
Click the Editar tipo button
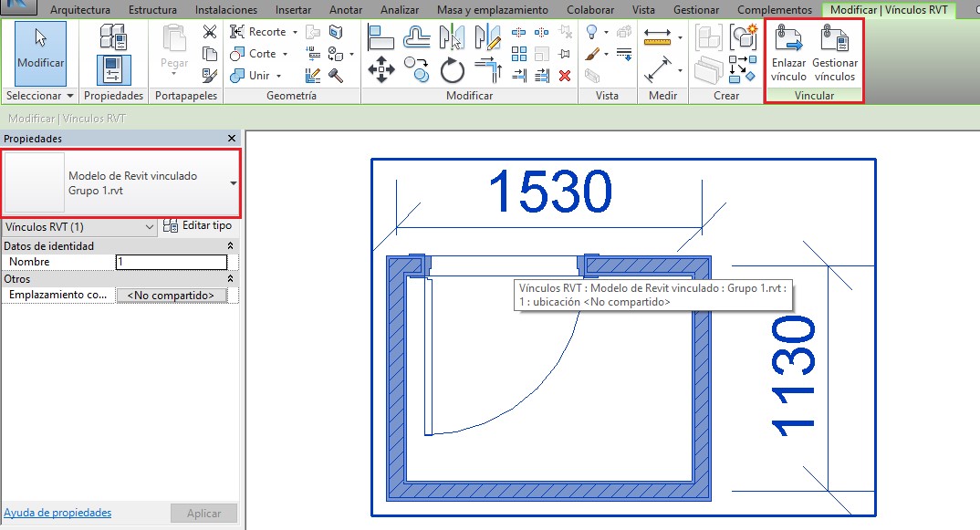198,226
